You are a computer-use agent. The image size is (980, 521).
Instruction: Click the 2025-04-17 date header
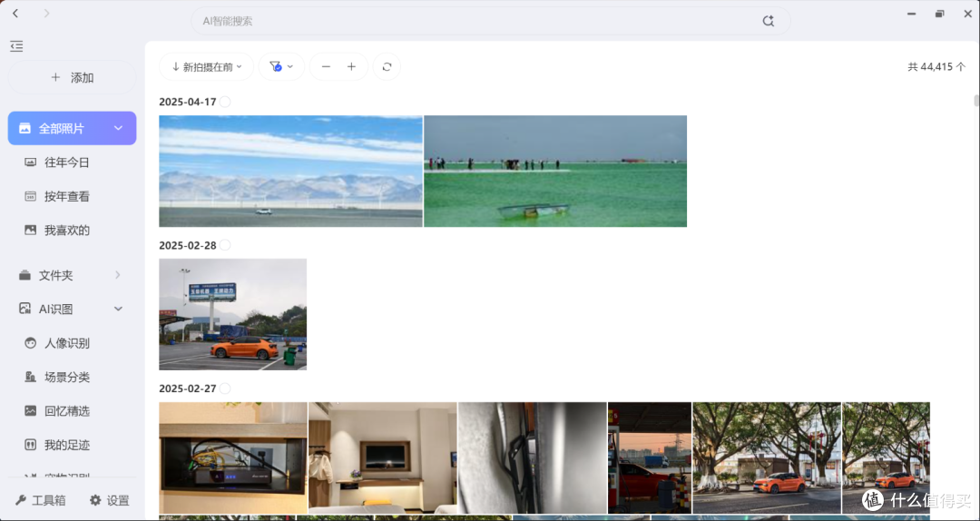pyautogui.click(x=188, y=102)
